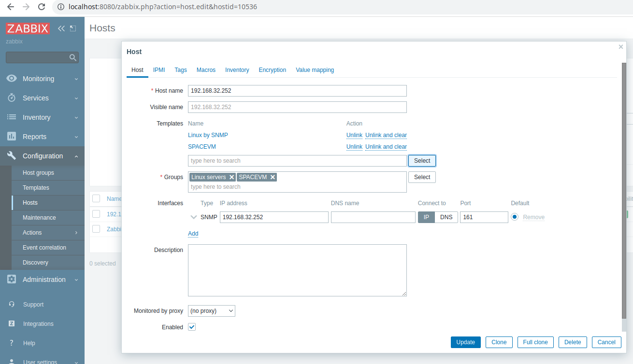The image size is (633, 364).
Task: Expand the SNMP interface details
Action: click(194, 217)
